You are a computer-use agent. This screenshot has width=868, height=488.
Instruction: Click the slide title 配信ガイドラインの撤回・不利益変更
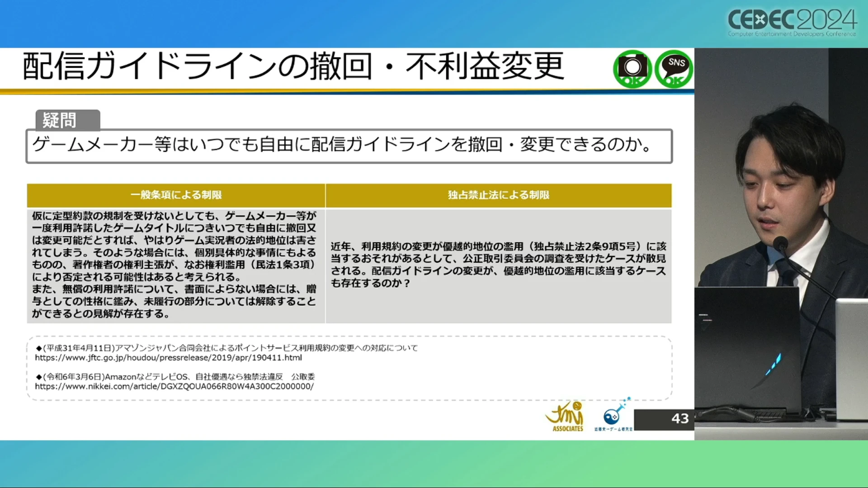pos(293,67)
